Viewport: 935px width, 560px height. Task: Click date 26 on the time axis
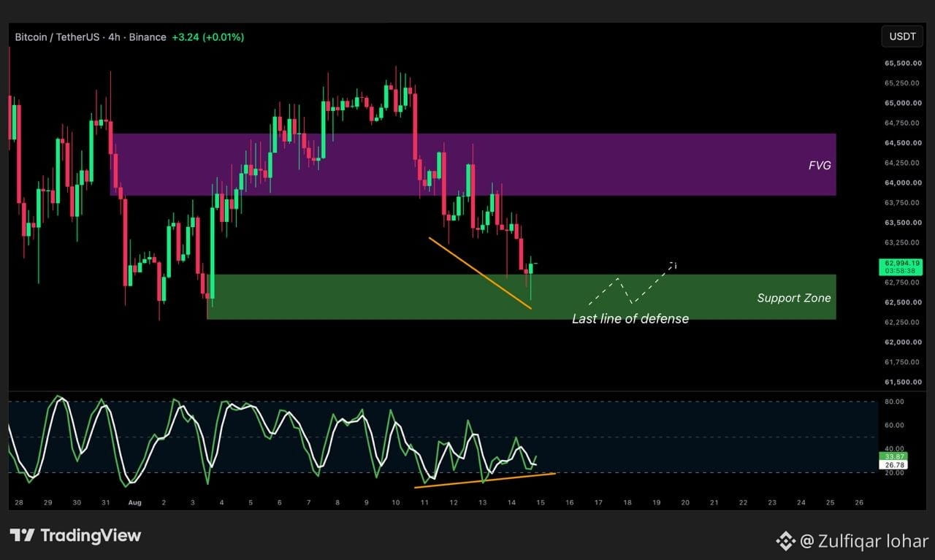[859, 503]
